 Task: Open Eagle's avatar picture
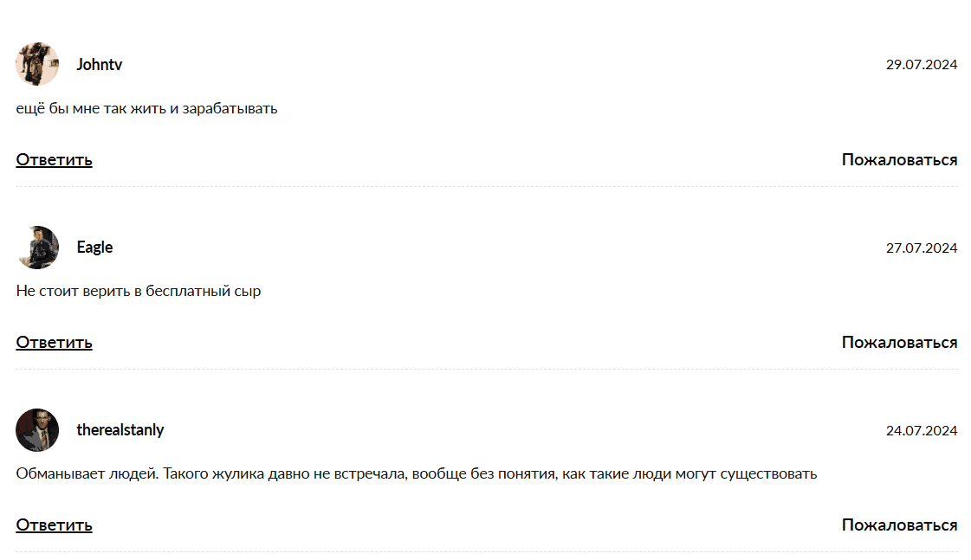pos(37,248)
